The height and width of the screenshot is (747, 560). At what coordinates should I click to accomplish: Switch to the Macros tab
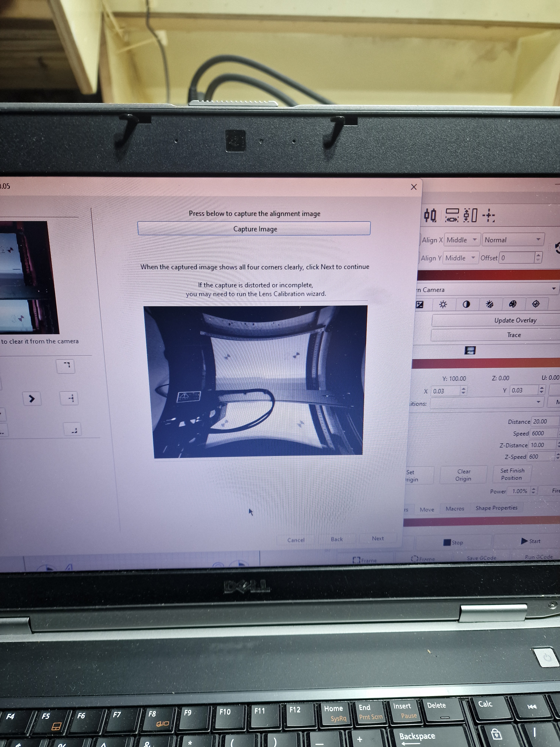[x=455, y=509]
